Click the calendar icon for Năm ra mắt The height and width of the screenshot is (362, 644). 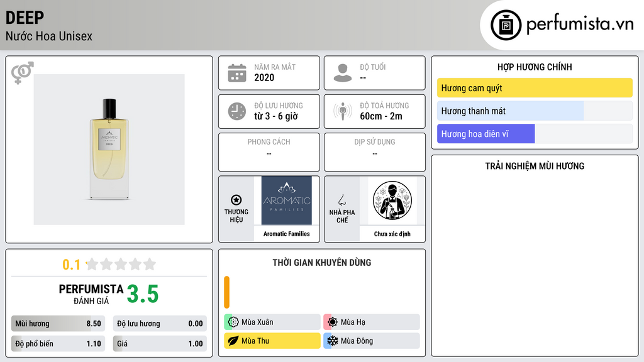pyautogui.click(x=237, y=73)
